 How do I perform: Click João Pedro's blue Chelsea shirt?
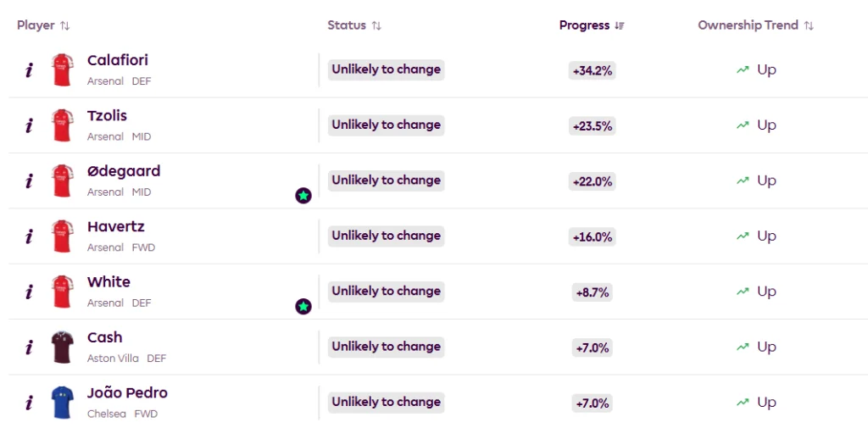(62, 403)
